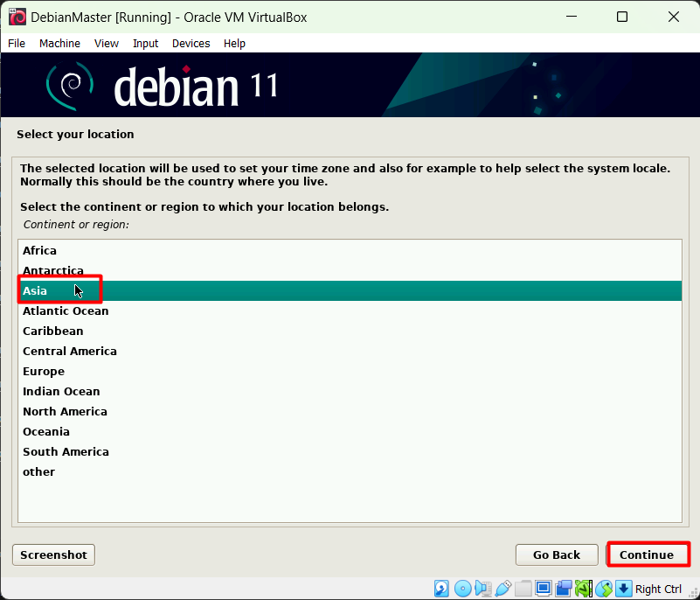Click the green virtualization status icon
This screenshot has height=600, width=700.
tap(584, 589)
